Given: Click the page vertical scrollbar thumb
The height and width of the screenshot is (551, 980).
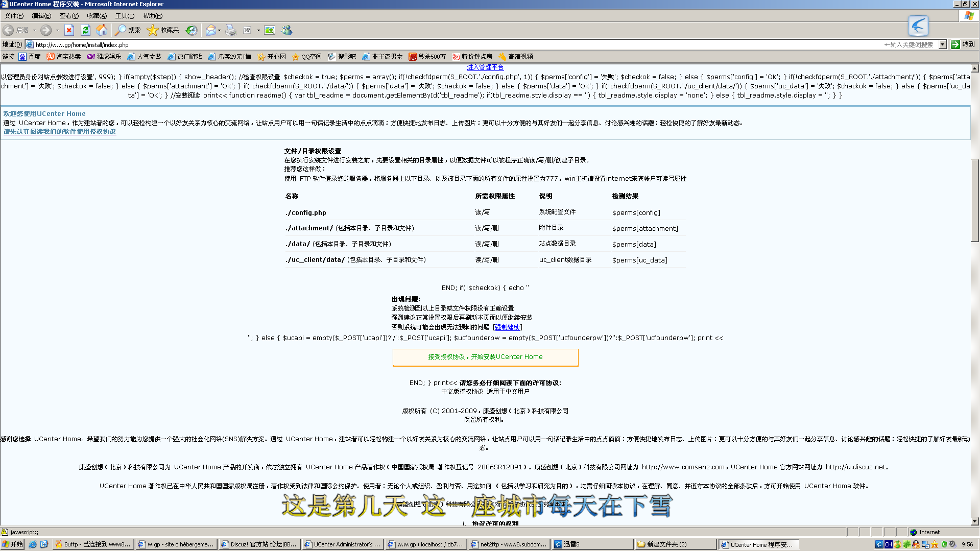Looking at the screenshot, I should [x=975, y=200].
